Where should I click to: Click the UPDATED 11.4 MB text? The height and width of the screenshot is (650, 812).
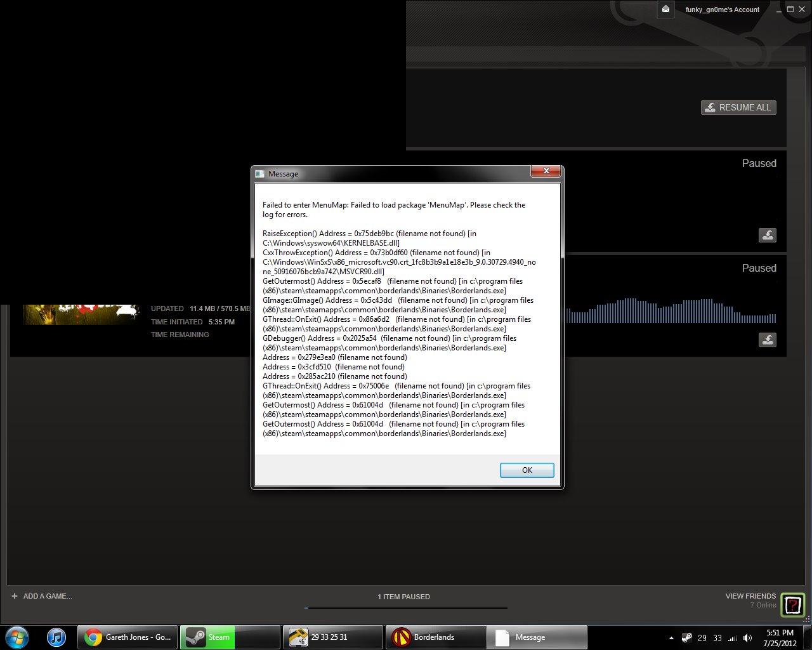point(200,308)
